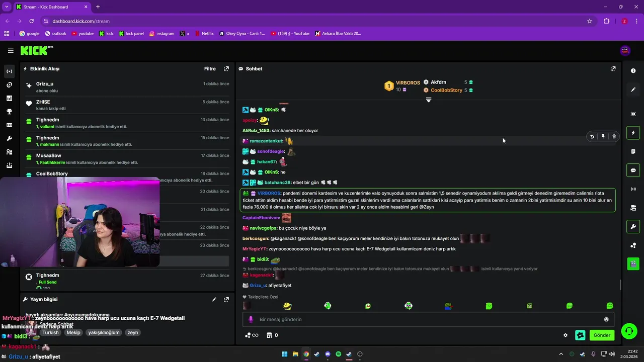Image resolution: width=644 pixels, height=362 pixels.
Task: Click username MrYagizYT in chat
Action: (254, 249)
